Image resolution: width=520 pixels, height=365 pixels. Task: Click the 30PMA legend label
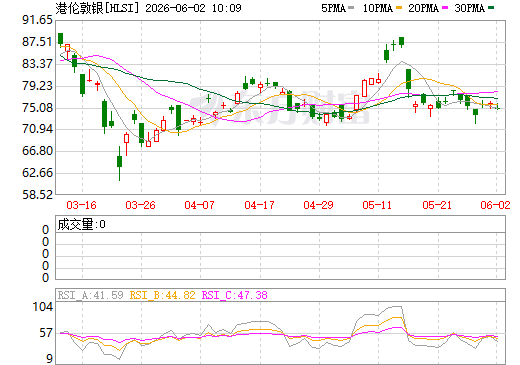[x=469, y=8]
